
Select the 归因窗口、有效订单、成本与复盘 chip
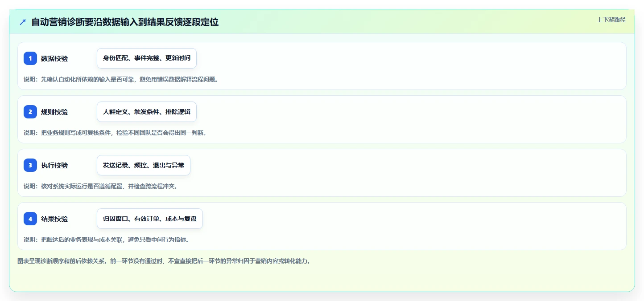pyautogui.click(x=150, y=219)
